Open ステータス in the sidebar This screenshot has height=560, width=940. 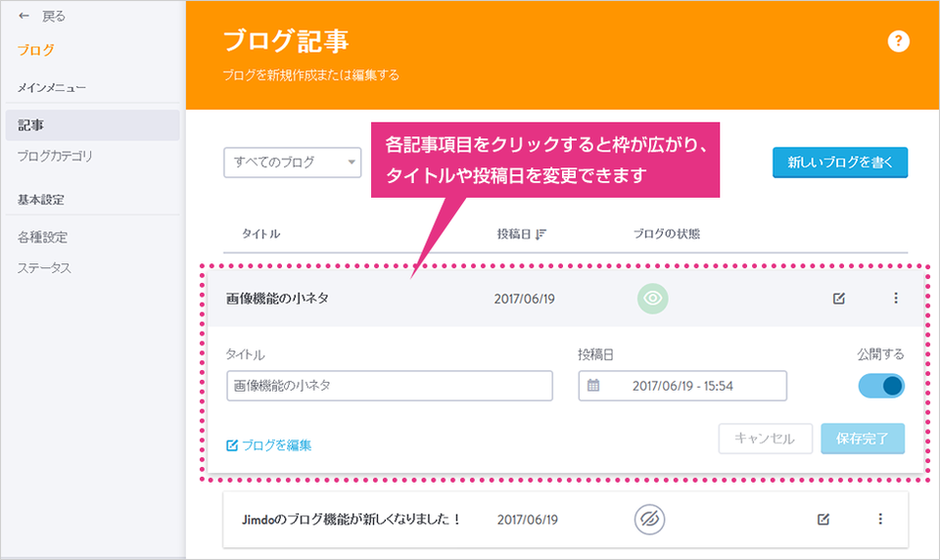click(44, 268)
